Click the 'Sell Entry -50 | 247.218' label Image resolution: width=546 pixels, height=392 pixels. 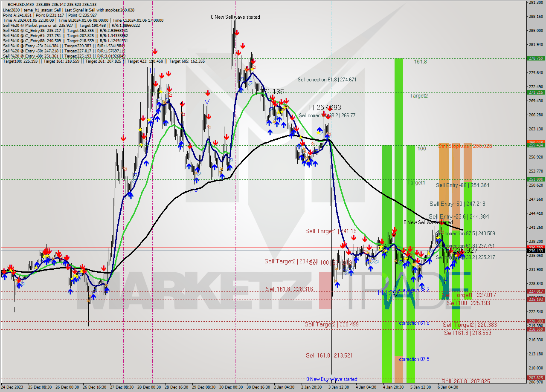[x=457, y=204]
